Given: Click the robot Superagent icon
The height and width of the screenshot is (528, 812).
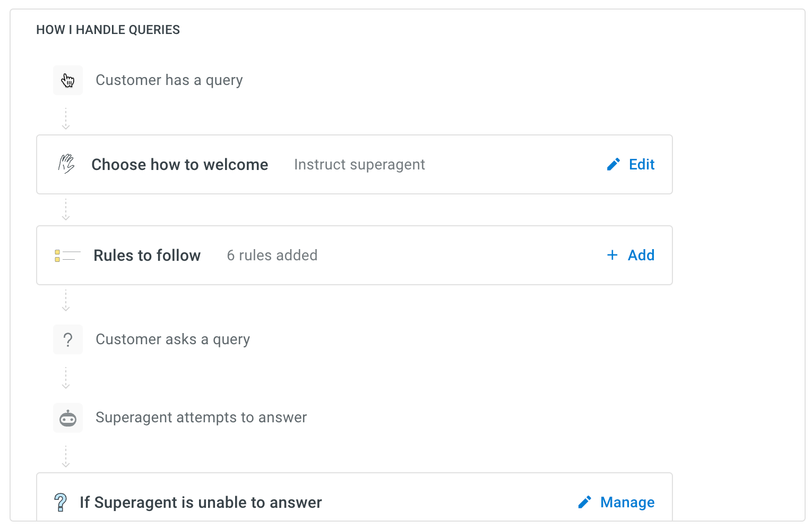Looking at the screenshot, I should point(68,418).
